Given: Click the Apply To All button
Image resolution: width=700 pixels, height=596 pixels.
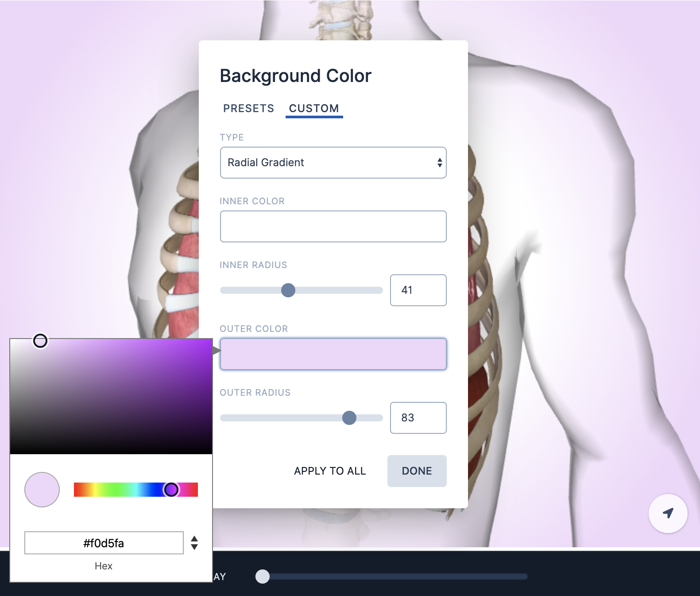Looking at the screenshot, I should click(330, 471).
